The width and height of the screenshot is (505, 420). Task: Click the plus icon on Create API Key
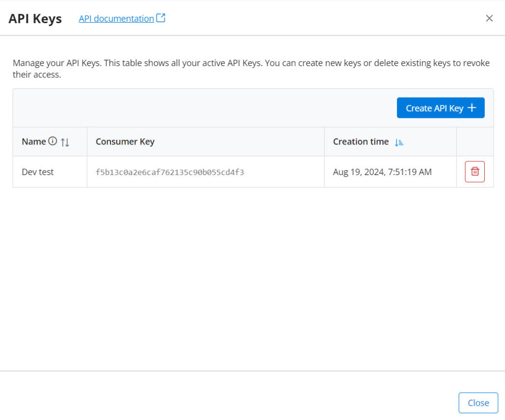(x=472, y=107)
